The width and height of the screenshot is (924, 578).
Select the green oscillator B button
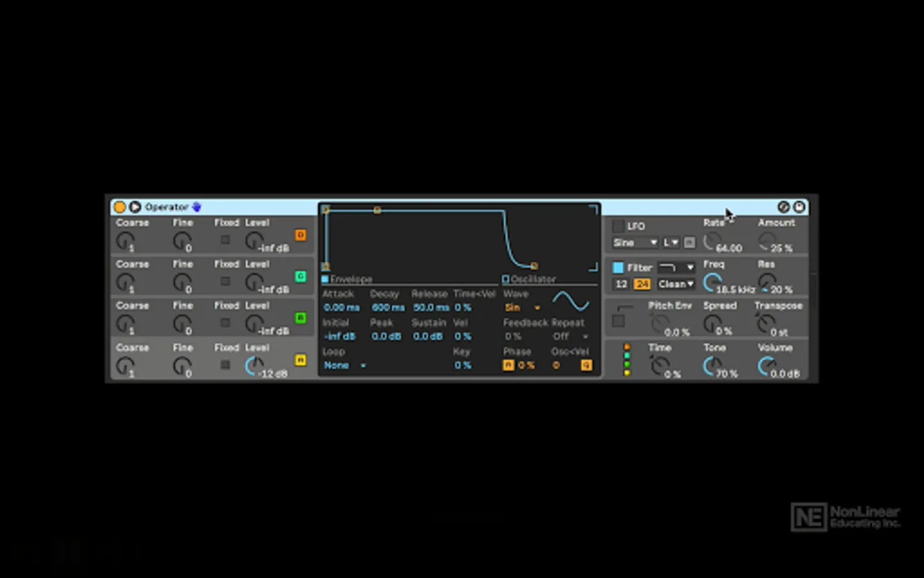click(x=300, y=318)
